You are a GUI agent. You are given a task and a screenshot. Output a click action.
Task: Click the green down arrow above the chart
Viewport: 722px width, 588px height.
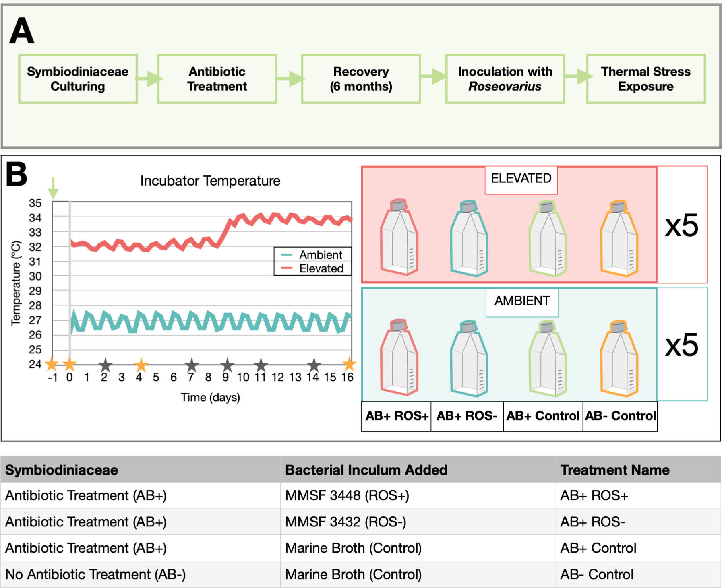[x=53, y=188]
